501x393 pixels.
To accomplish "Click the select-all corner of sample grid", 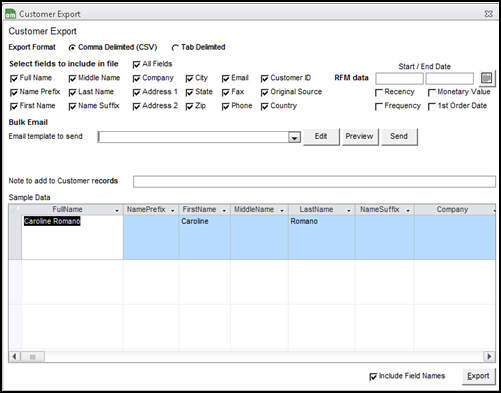I will pos(15,210).
